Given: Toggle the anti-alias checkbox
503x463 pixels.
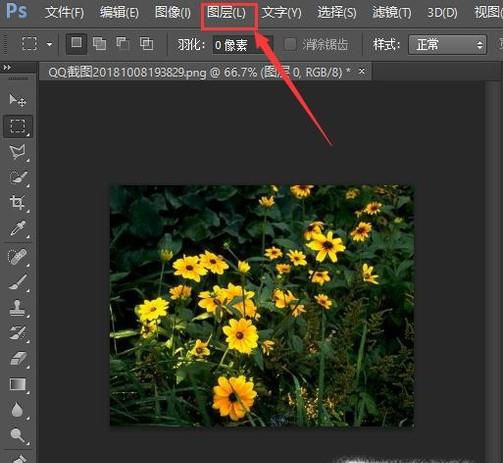Looking at the screenshot, I should [290, 44].
